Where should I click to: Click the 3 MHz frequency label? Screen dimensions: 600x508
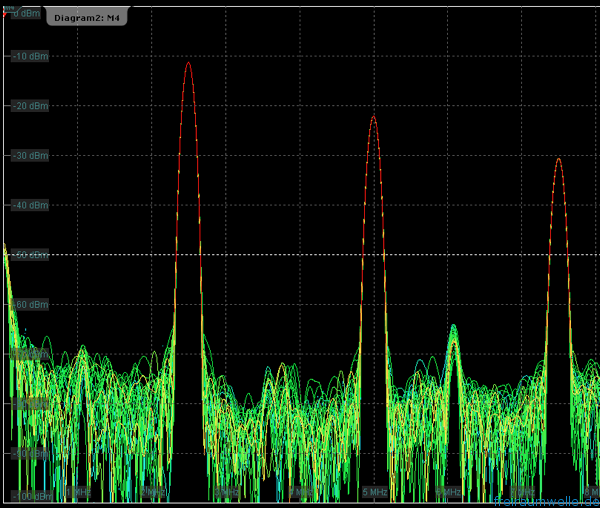point(226,493)
